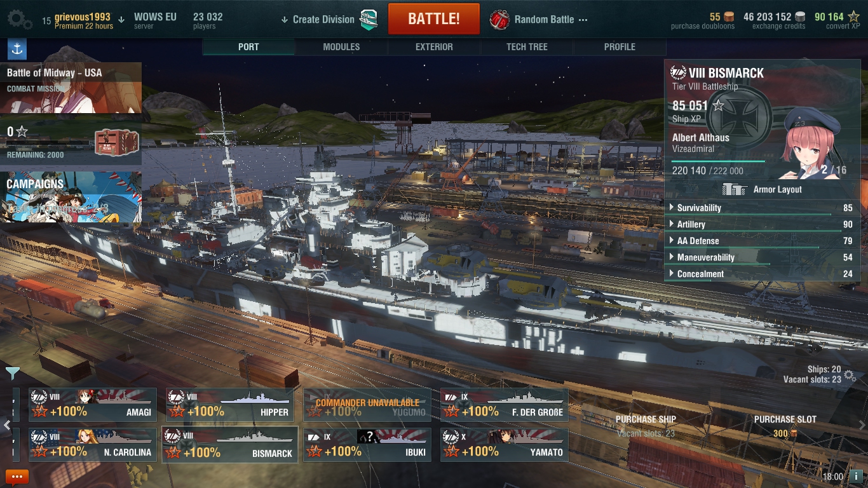Expand the Artillery stats section
The width and height of the screenshot is (868, 488).
[761, 224]
